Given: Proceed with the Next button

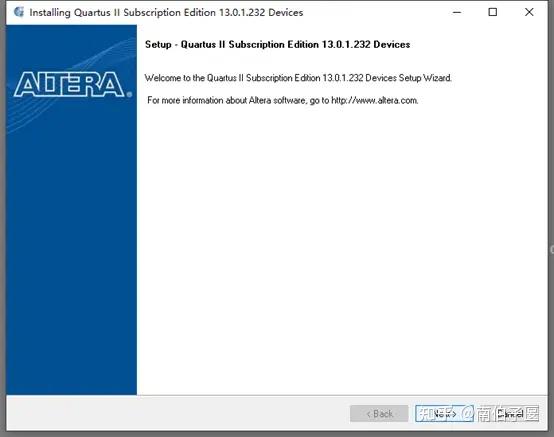Looking at the screenshot, I should tap(444, 413).
